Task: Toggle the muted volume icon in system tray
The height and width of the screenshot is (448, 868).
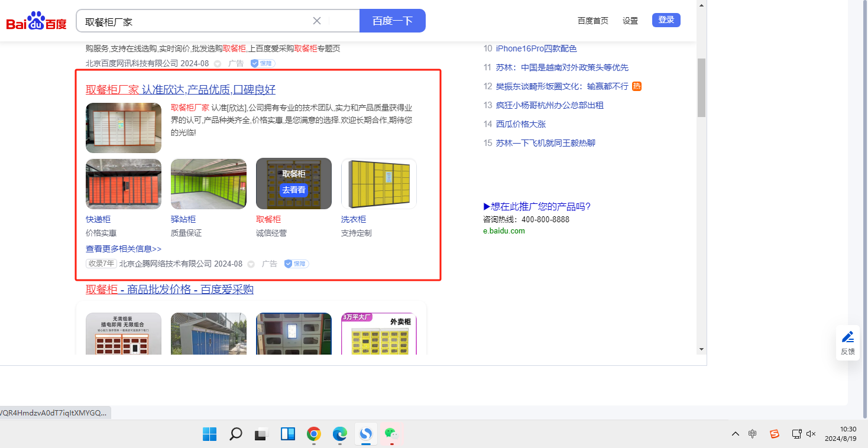Action: pos(811,434)
